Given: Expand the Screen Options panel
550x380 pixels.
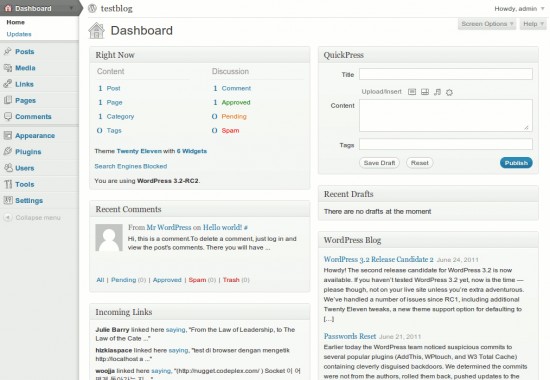Looking at the screenshot, I should pyautogui.click(x=487, y=24).
